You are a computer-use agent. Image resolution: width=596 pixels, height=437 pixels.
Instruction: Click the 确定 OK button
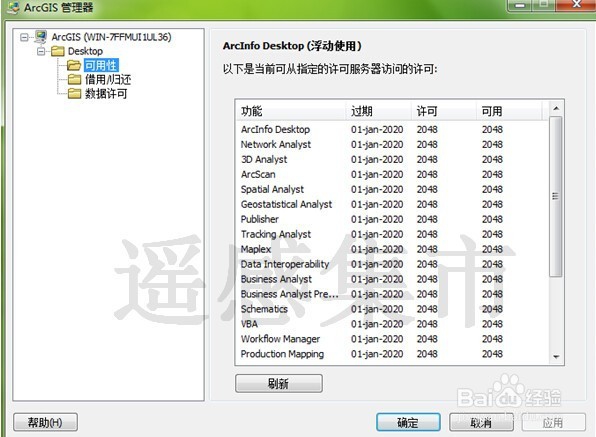point(408,422)
